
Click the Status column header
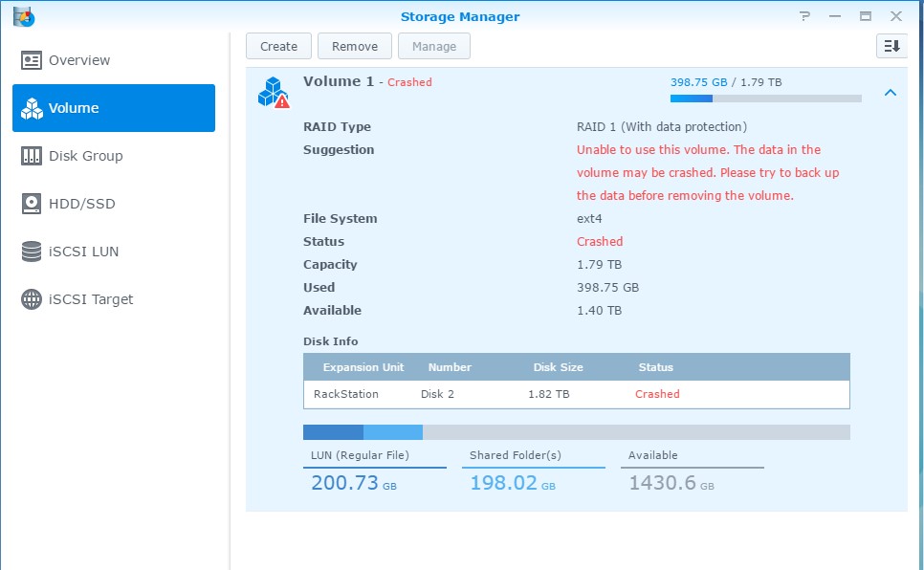click(656, 367)
